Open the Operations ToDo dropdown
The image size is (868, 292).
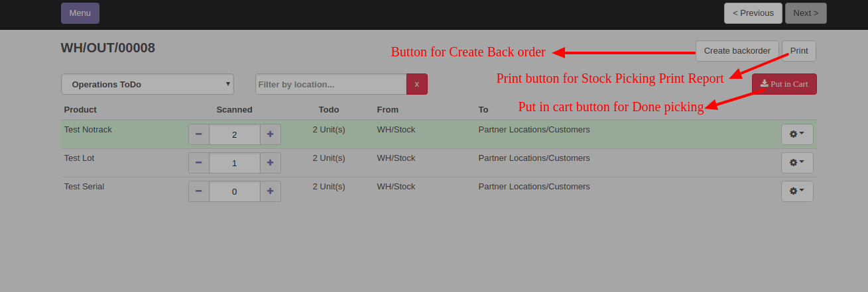click(147, 84)
